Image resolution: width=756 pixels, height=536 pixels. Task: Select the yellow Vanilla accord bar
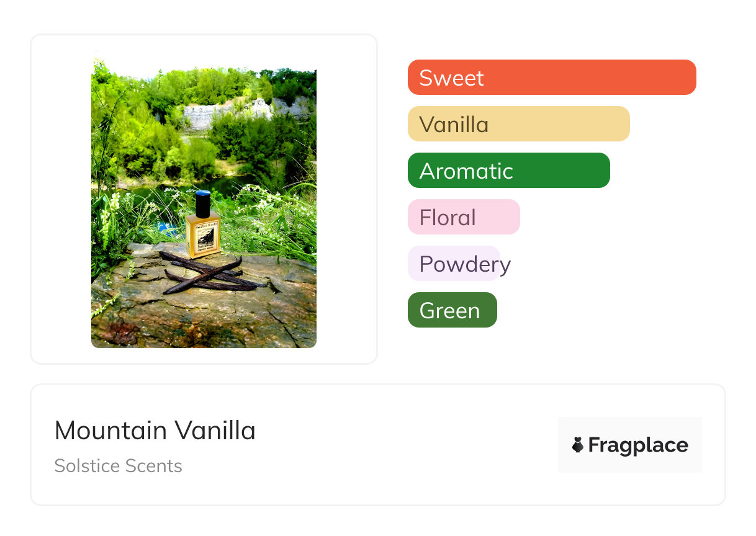(518, 124)
